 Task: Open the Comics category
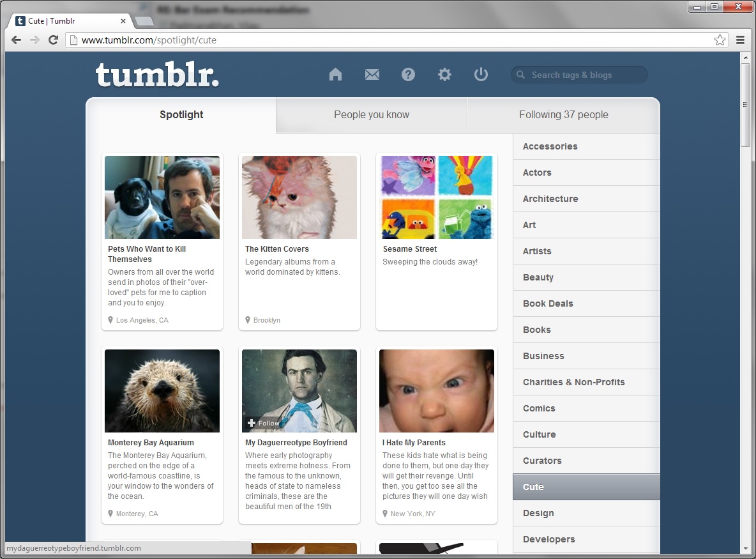coord(586,408)
